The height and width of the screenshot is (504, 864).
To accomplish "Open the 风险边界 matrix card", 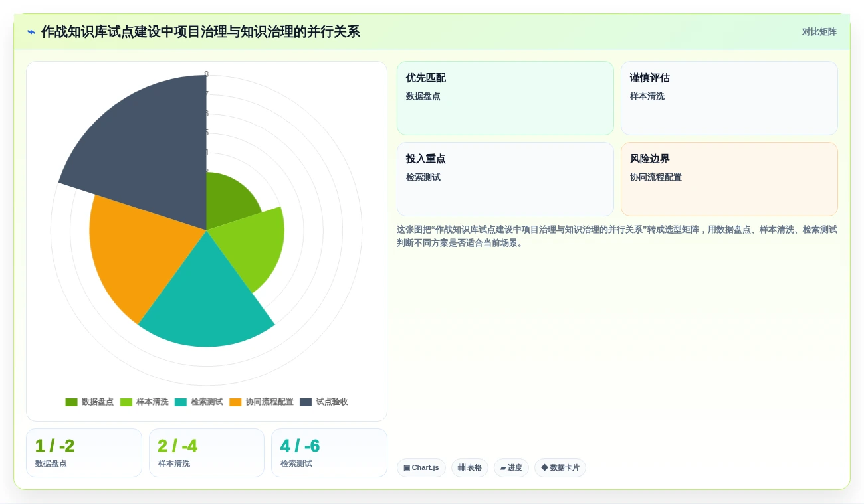I will pos(729,179).
